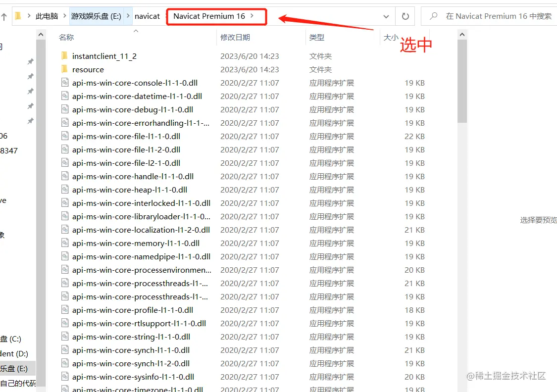The image size is (557, 392).
Task: Click the resource folder name
Action: [88, 70]
